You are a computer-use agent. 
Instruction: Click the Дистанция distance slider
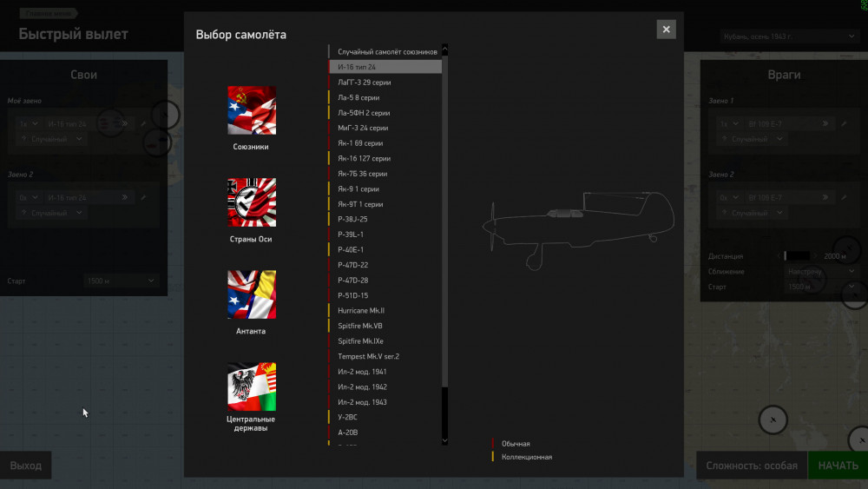tap(797, 256)
